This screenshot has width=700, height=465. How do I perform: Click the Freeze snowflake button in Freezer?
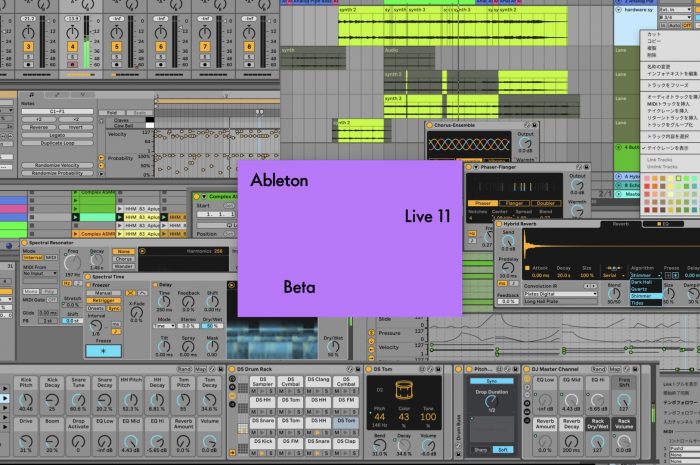coord(103,351)
